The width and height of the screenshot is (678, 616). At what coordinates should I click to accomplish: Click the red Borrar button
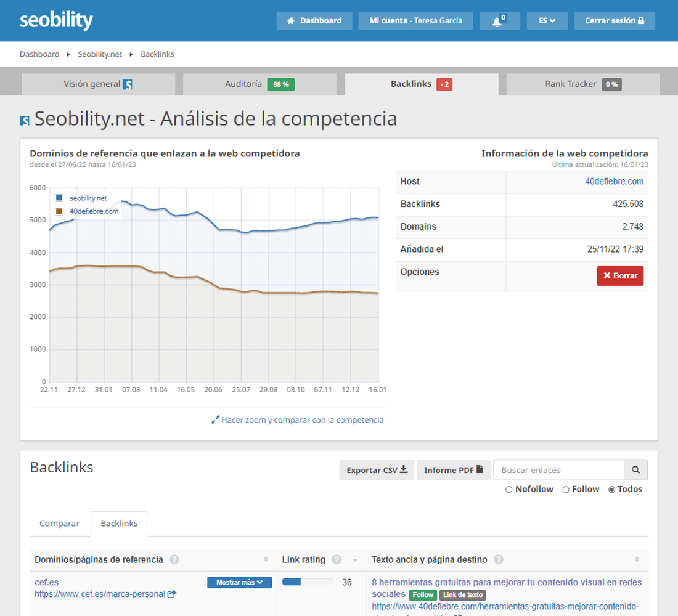620,276
